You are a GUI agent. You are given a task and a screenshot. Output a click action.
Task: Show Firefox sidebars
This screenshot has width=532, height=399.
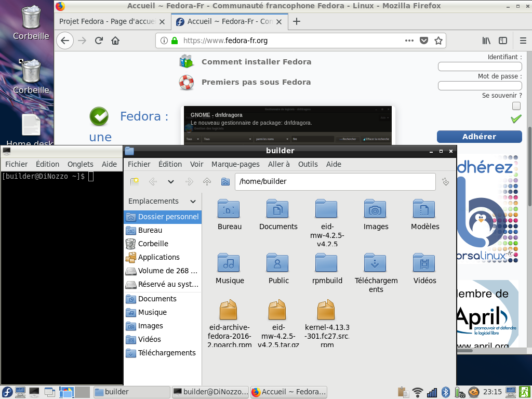pos(503,41)
